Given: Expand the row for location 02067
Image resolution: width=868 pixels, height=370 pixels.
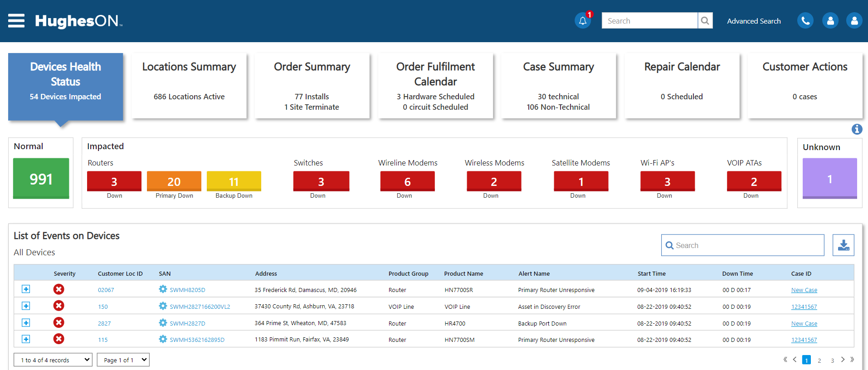Looking at the screenshot, I should [x=26, y=289].
